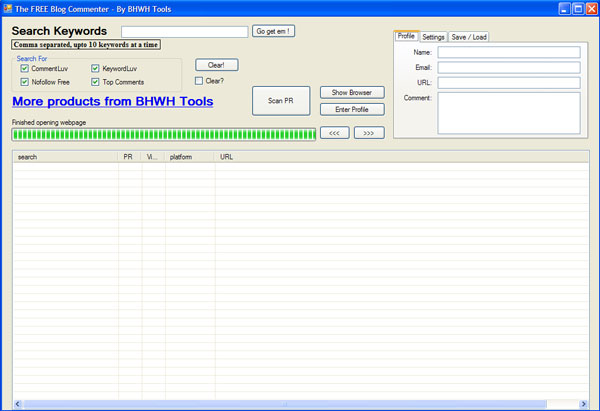The width and height of the screenshot is (600, 411).
Task: Click the Clear! button
Action: click(217, 65)
